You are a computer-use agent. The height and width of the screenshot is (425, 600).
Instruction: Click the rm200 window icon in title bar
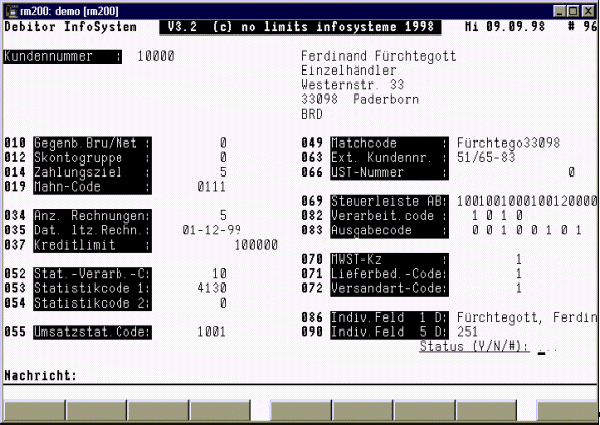(x=10, y=9)
